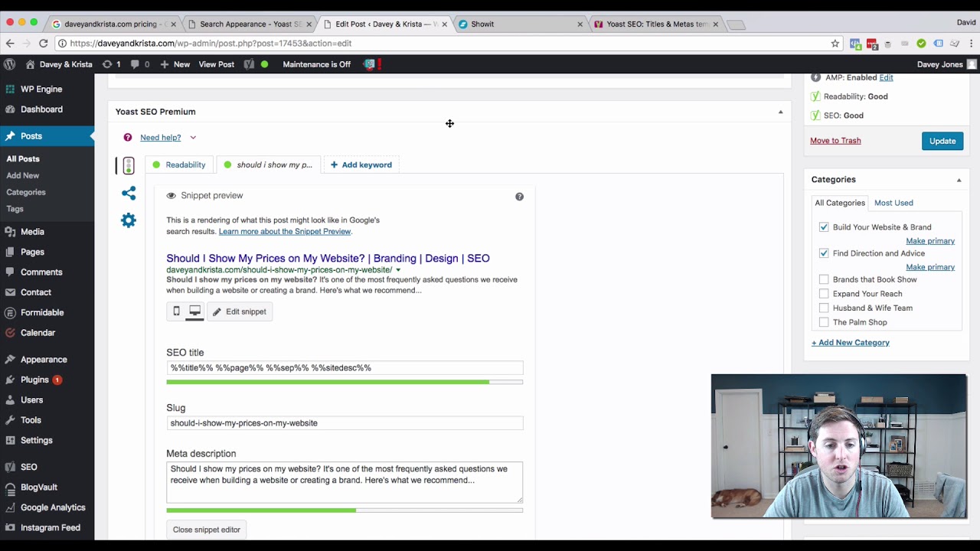Reload the page in the browser
Image resolution: width=980 pixels, height=551 pixels.
(x=44, y=44)
